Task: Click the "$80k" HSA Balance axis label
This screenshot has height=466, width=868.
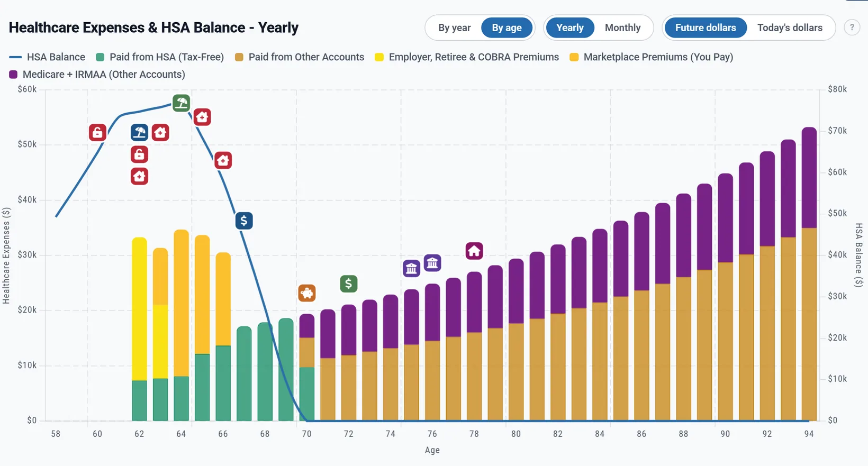Action: click(837, 89)
